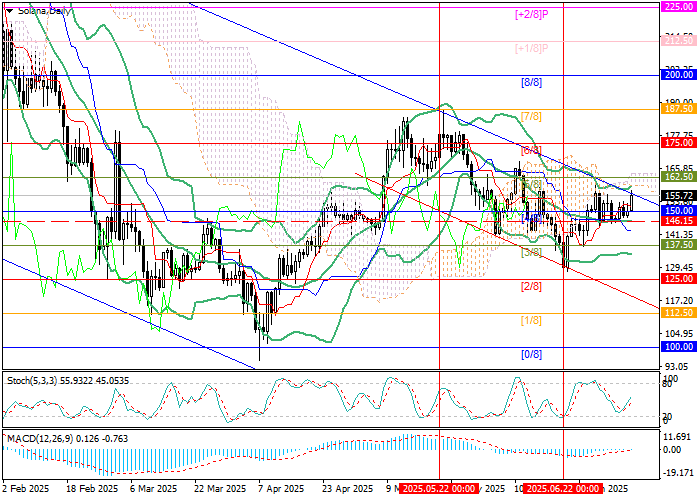Select the 100.00 blue price tag
Viewport: 700px width, 500px height.
pos(680,346)
